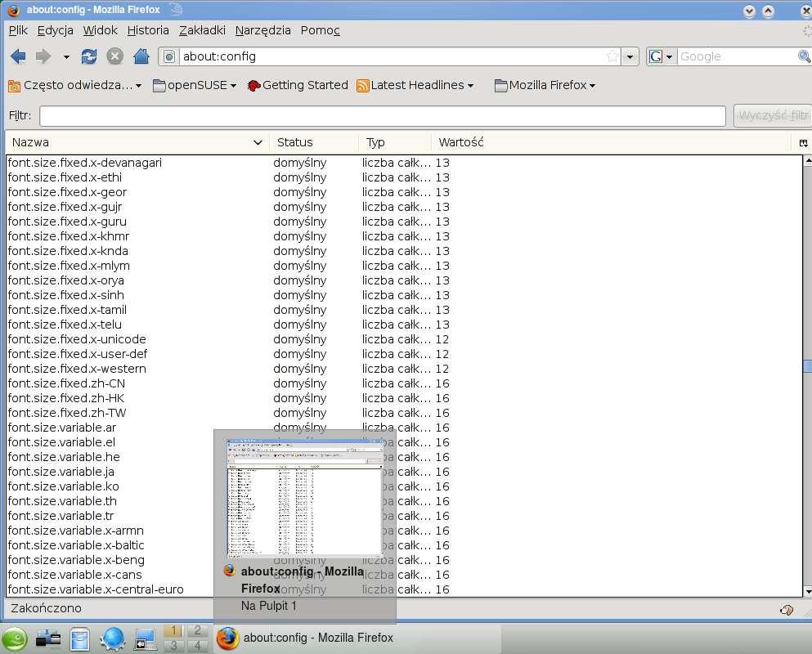Select the font.size.fixed.zh-CN preference
The height and width of the screenshot is (654, 812).
tap(404, 383)
